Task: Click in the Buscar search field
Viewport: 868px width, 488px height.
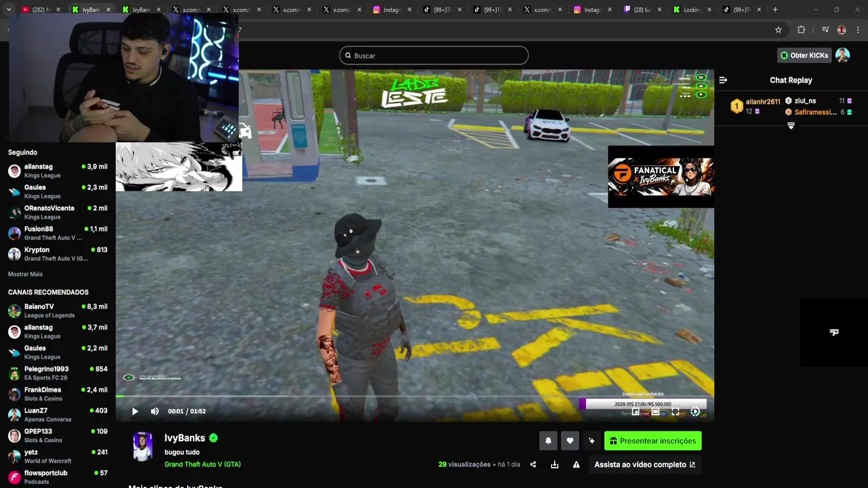Action: click(x=434, y=56)
